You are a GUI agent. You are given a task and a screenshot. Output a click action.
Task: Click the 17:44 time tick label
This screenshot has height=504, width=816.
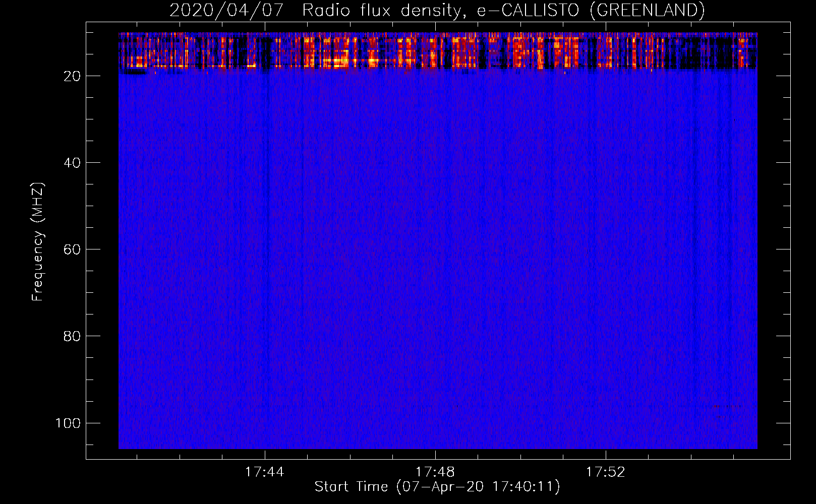(265, 472)
